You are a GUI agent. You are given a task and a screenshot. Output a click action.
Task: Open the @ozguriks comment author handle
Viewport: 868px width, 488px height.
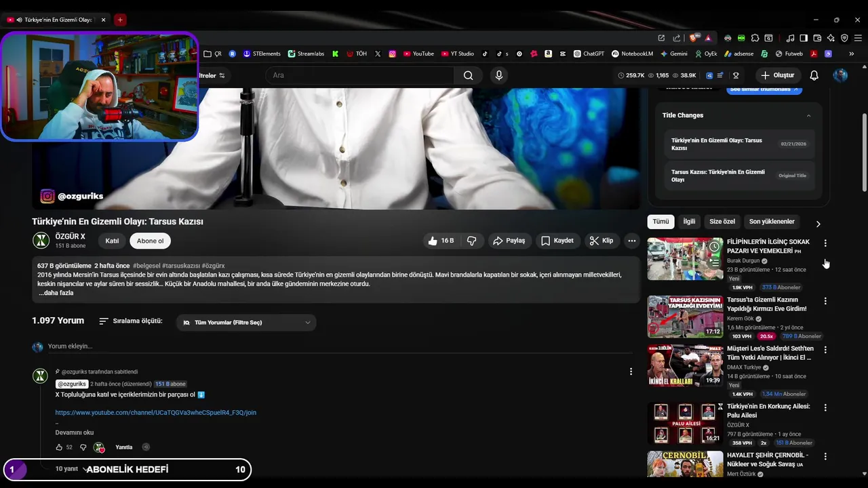(x=71, y=384)
